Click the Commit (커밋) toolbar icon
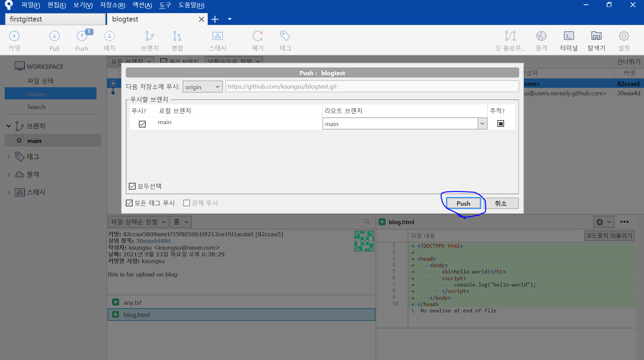Screen dimensions: 644x360 pos(14,36)
